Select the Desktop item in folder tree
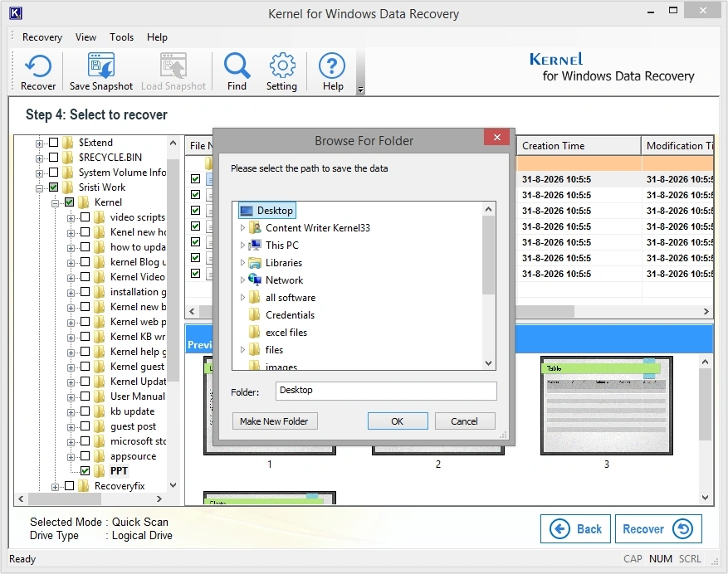 click(267, 211)
